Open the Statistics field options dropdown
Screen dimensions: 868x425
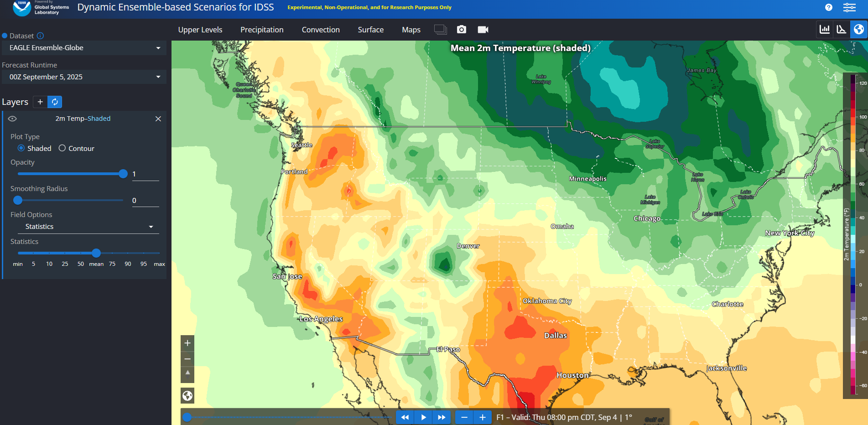point(89,227)
